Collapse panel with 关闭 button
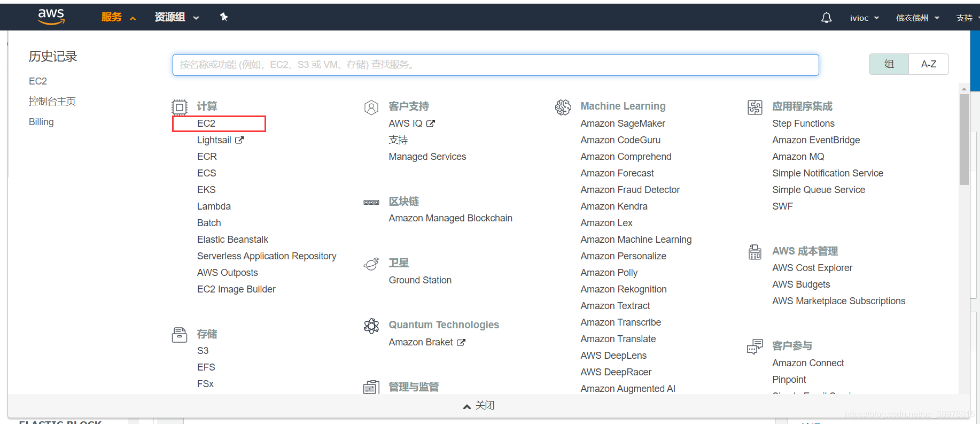The width and height of the screenshot is (980, 424). [479, 406]
